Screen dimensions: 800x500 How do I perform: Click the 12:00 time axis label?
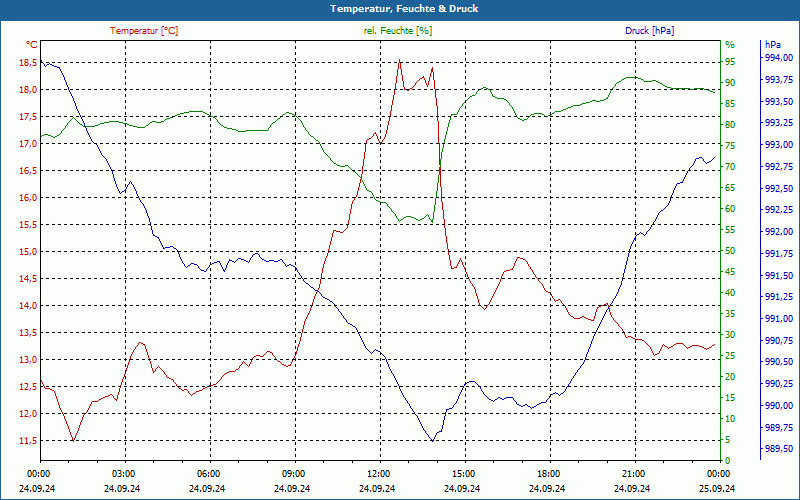pos(378,474)
